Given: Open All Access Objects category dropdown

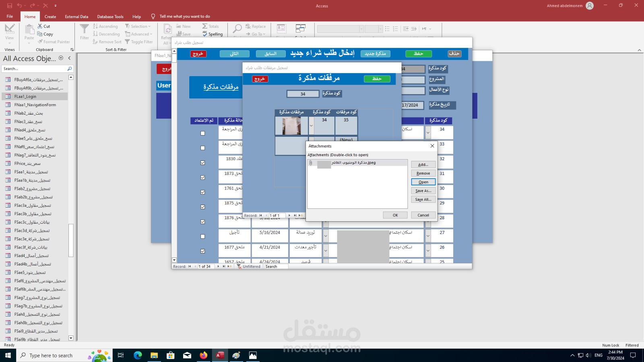Looking at the screenshot, I should (61, 58).
